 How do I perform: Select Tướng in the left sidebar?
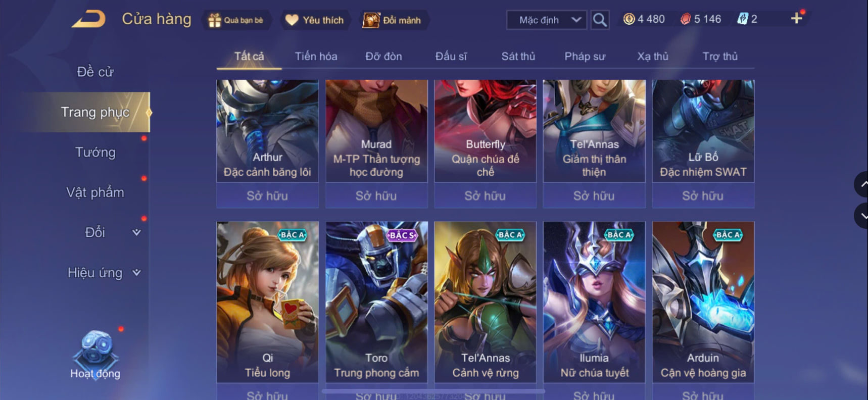tap(95, 153)
